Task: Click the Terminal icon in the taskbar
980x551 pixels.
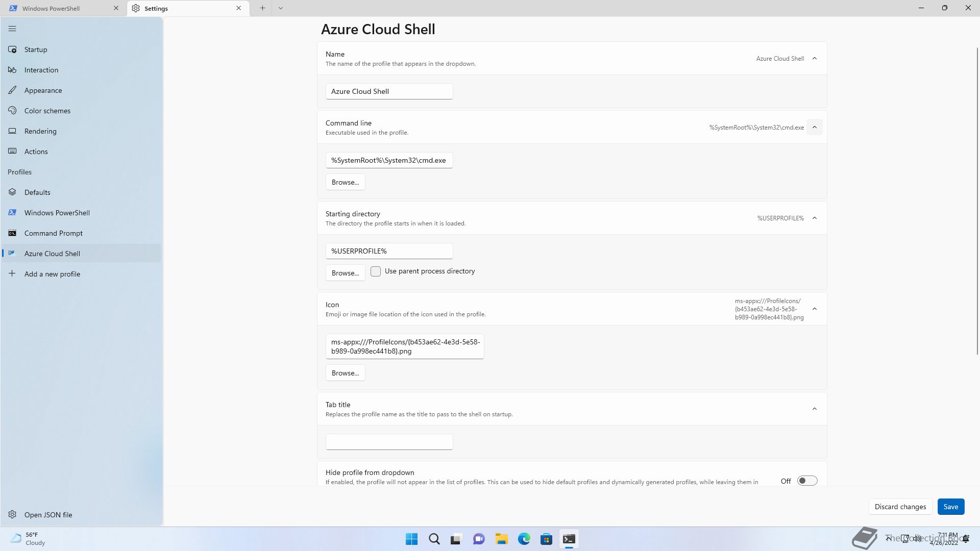Action: (569, 539)
